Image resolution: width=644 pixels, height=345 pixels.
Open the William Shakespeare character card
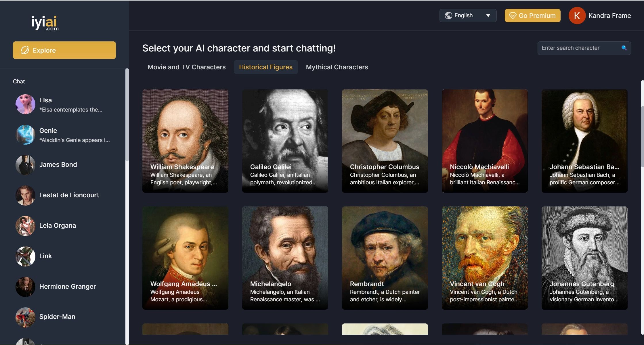tap(185, 141)
